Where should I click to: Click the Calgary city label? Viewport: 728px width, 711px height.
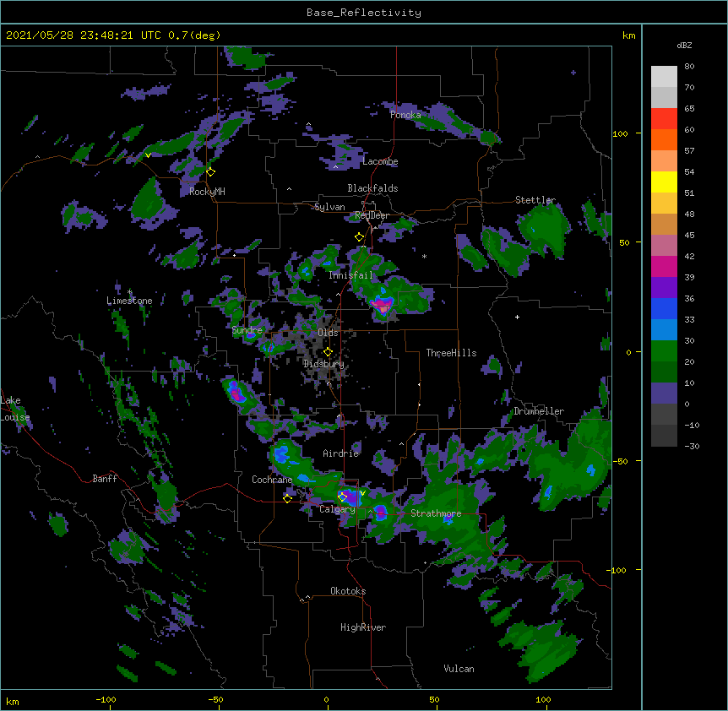tap(337, 509)
